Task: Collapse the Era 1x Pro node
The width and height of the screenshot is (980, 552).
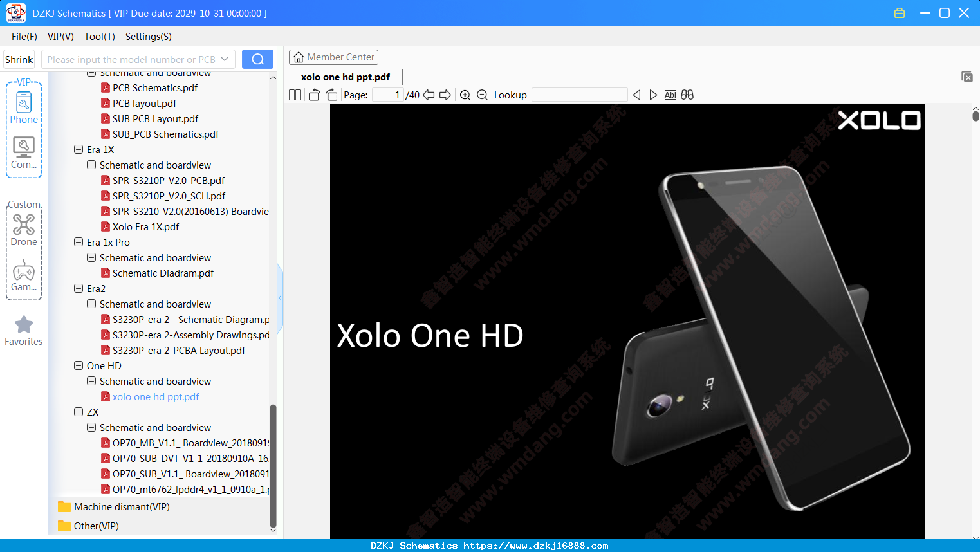Action: tap(79, 242)
